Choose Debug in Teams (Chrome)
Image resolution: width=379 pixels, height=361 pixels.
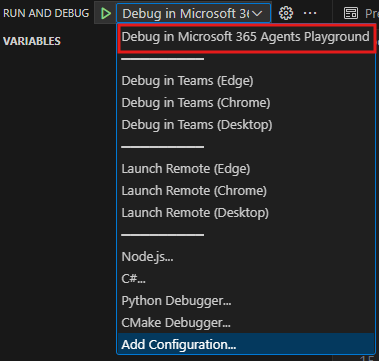(x=246, y=103)
